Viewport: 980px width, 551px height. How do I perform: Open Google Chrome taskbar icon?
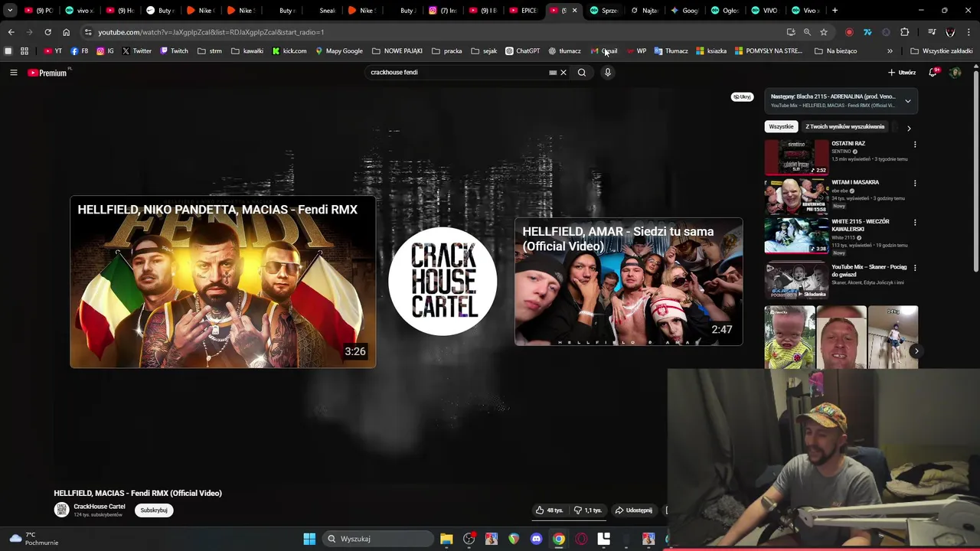[559, 539]
